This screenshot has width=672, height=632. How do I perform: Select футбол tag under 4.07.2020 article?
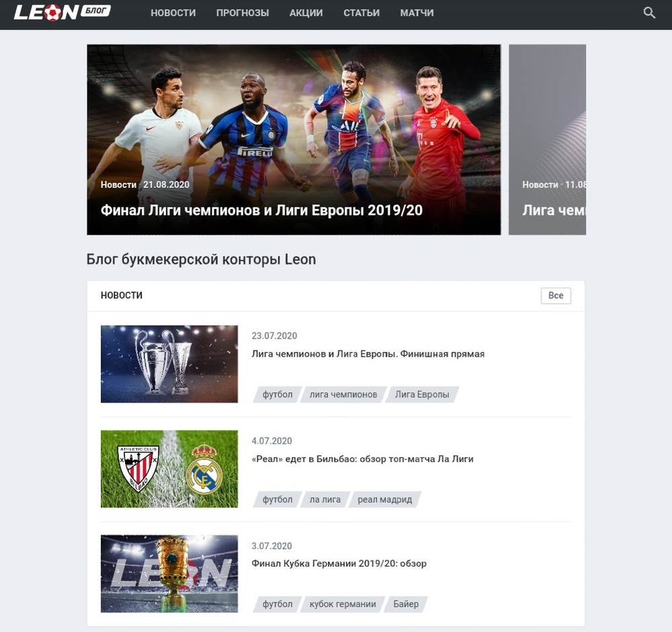point(278,499)
